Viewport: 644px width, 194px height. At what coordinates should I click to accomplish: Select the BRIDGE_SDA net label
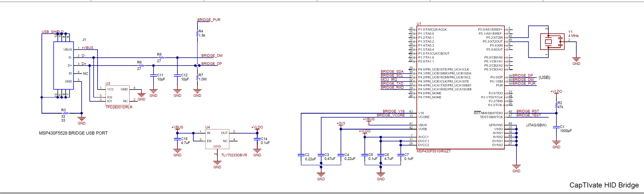pos(392,71)
